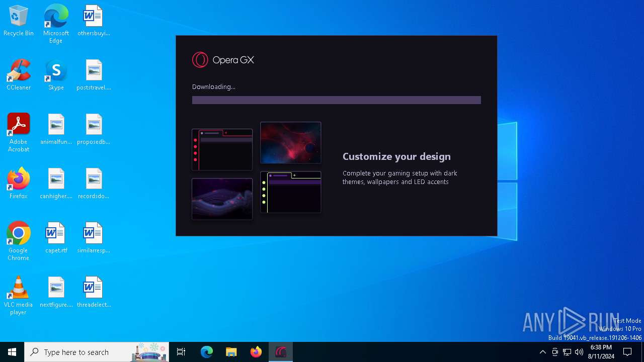The height and width of the screenshot is (362, 644).
Task: Open the Windows Start menu
Action: click(x=12, y=352)
